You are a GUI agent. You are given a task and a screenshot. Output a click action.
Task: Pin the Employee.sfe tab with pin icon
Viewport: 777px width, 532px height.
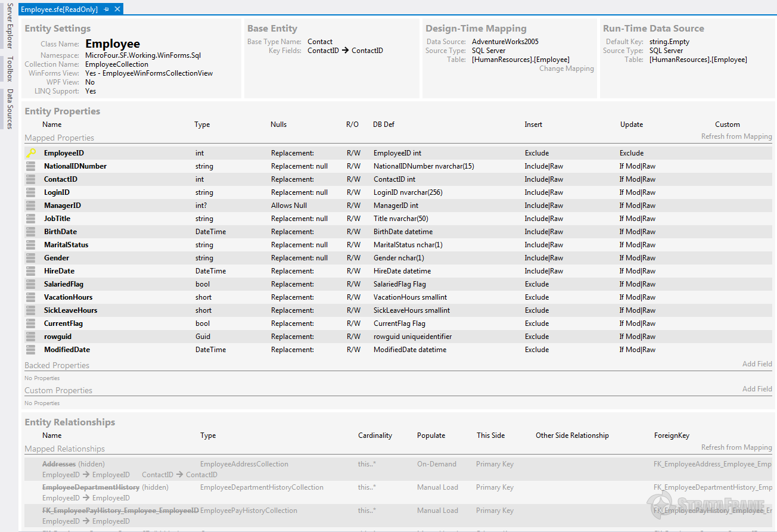click(106, 10)
